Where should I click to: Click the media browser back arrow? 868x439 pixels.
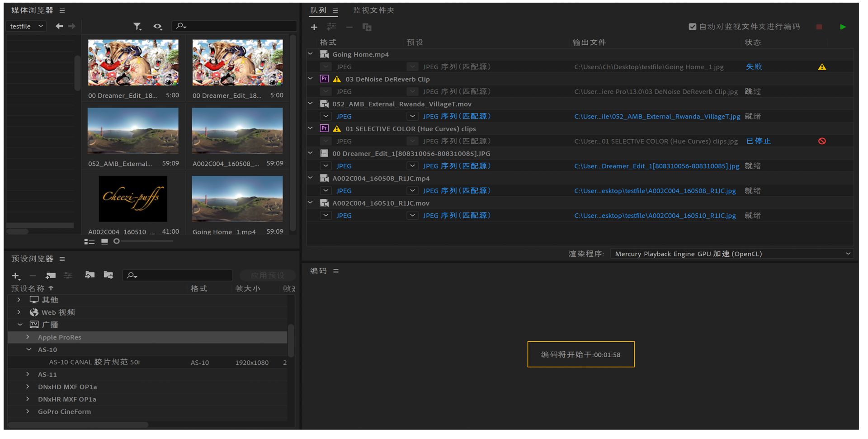coord(59,26)
